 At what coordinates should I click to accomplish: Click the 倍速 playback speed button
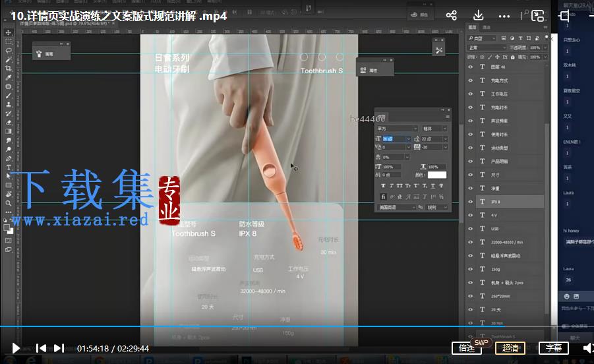[x=467, y=348]
